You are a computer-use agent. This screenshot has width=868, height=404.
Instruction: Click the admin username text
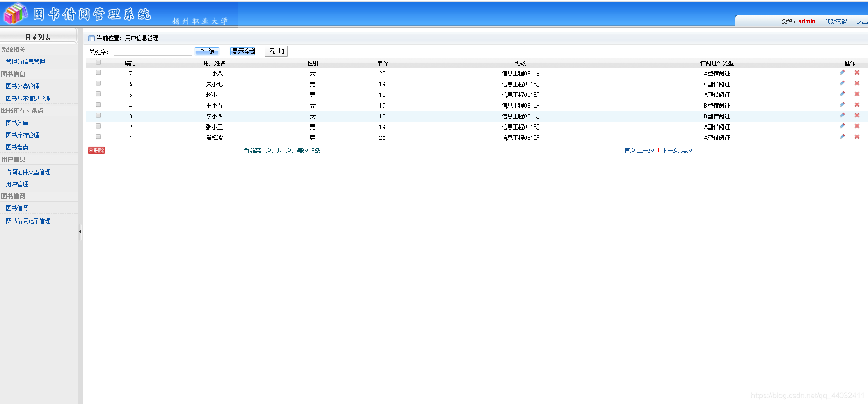point(807,21)
